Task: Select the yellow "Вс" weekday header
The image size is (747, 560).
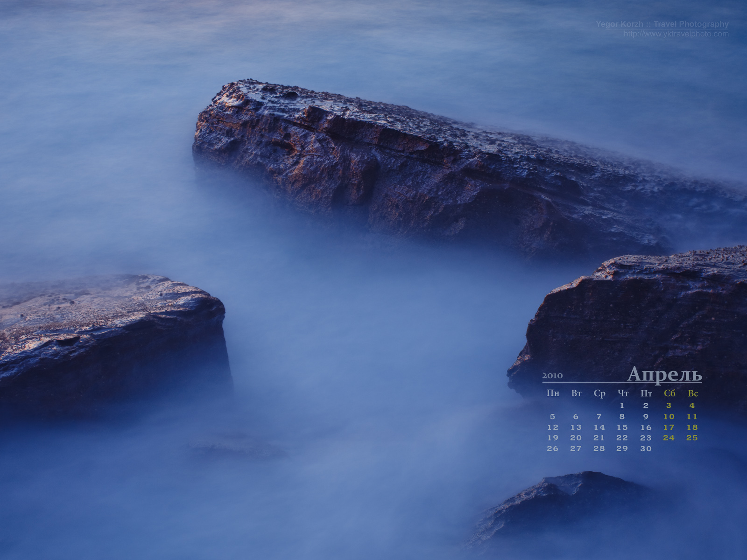Action: [693, 393]
